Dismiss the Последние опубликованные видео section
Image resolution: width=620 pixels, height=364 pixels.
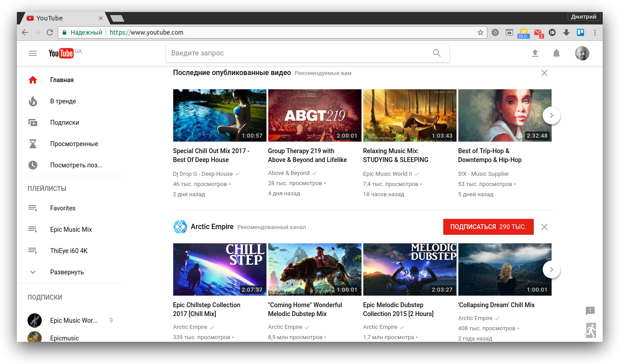[544, 73]
